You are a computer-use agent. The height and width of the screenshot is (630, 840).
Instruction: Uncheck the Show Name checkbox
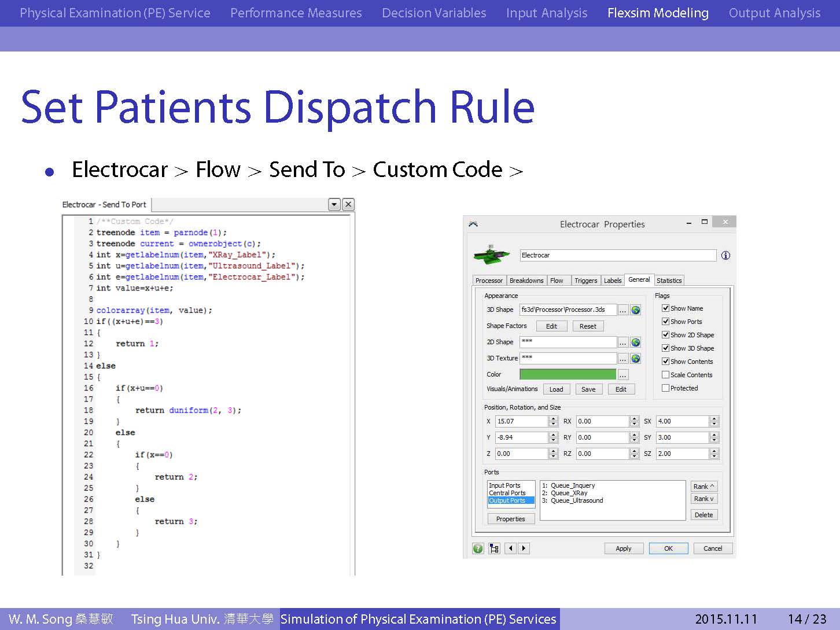click(x=665, y=308)
